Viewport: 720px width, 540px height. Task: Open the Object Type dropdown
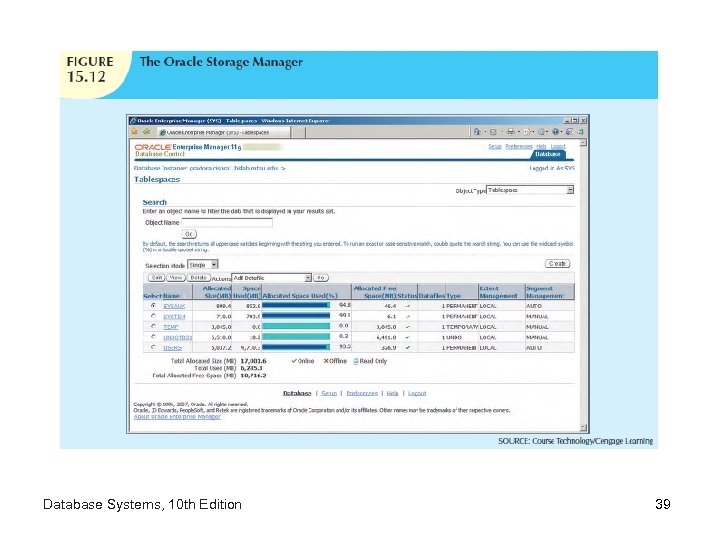[530, 190]
